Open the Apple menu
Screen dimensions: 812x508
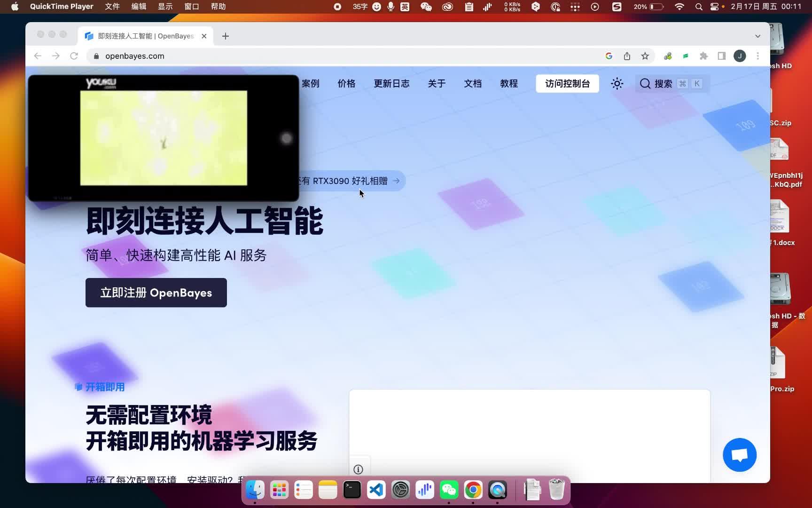click(15, 7)
